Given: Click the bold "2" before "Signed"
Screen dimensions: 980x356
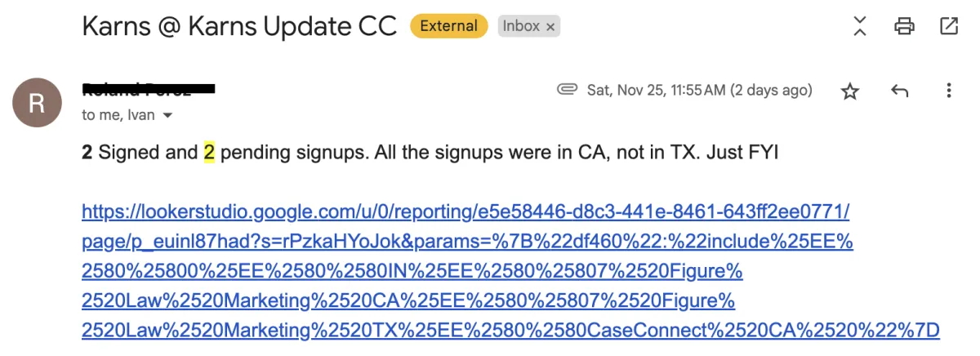Looking at the screenshot, I should coord(87,153).
